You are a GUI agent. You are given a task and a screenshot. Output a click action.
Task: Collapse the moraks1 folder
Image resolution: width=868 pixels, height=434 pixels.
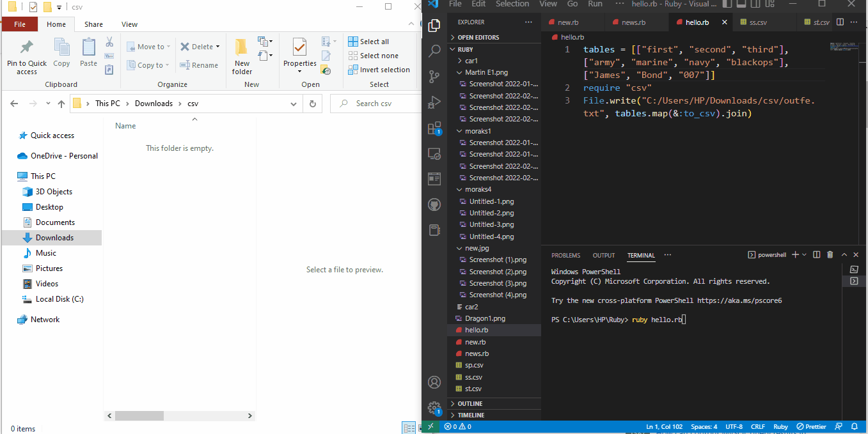click(x=478, y=131)
